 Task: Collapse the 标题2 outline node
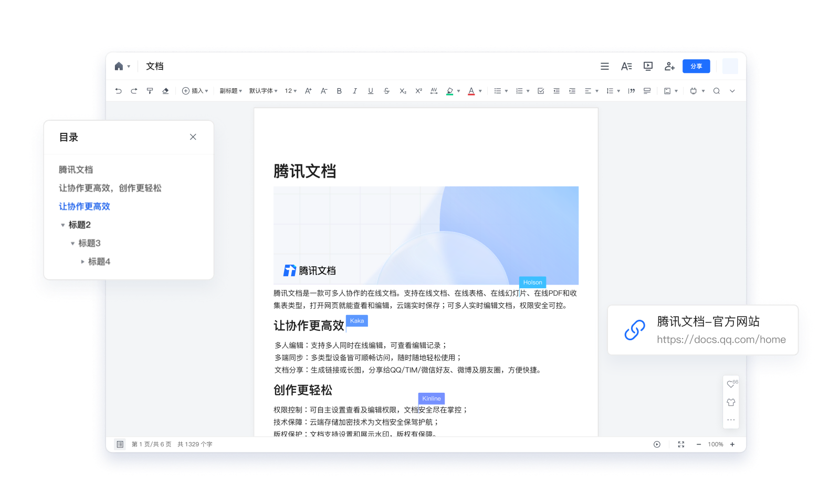coord(63,225)
